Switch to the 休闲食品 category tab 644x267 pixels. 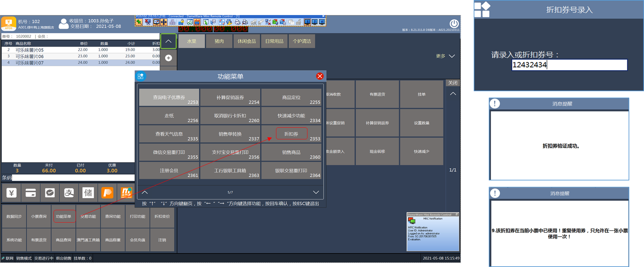pos(247,41)
